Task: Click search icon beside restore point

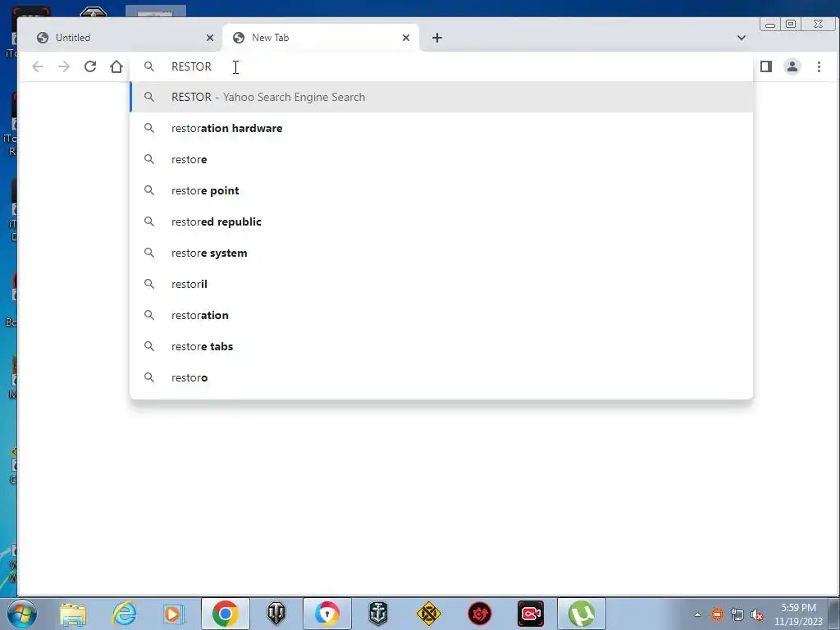Action: (x=149, y=190)
